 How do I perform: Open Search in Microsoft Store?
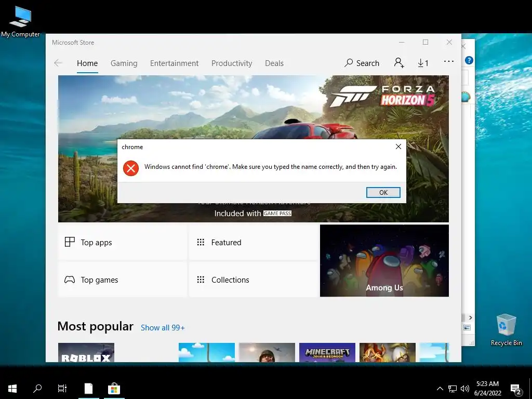click(362, 63)
